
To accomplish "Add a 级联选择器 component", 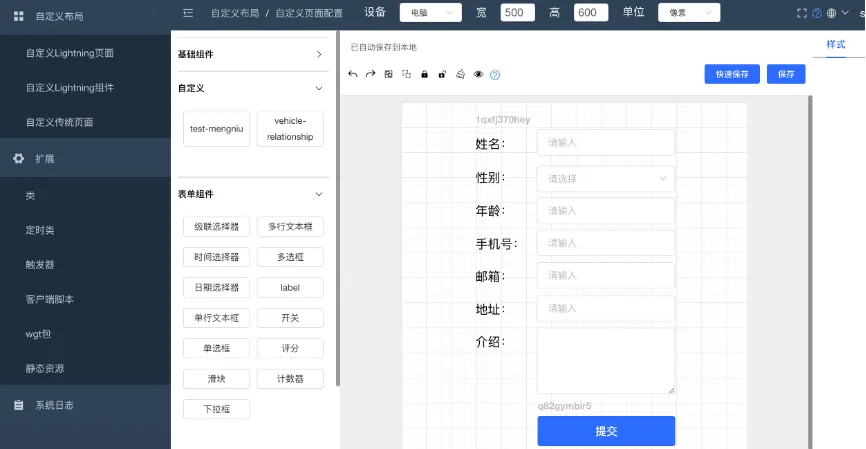I will pos(216,226).
